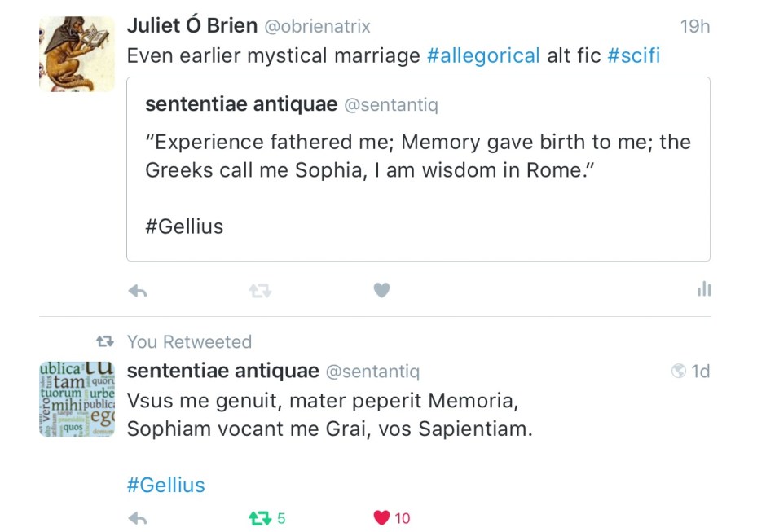Reply to the Latin Gellius tweet
The width and height of the screenshot is (766, 532).
(138, 518)
